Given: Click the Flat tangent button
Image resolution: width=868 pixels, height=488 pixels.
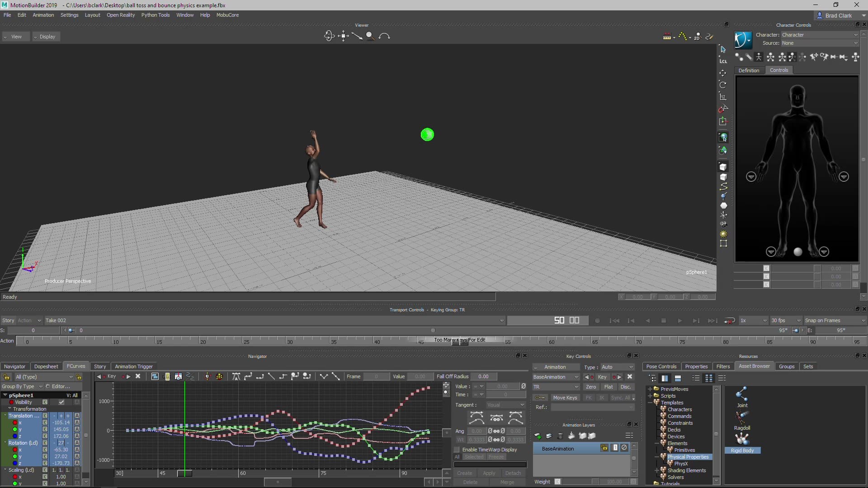Looking at the screenshot, I should pyautogui.click(x=609, y=387).
